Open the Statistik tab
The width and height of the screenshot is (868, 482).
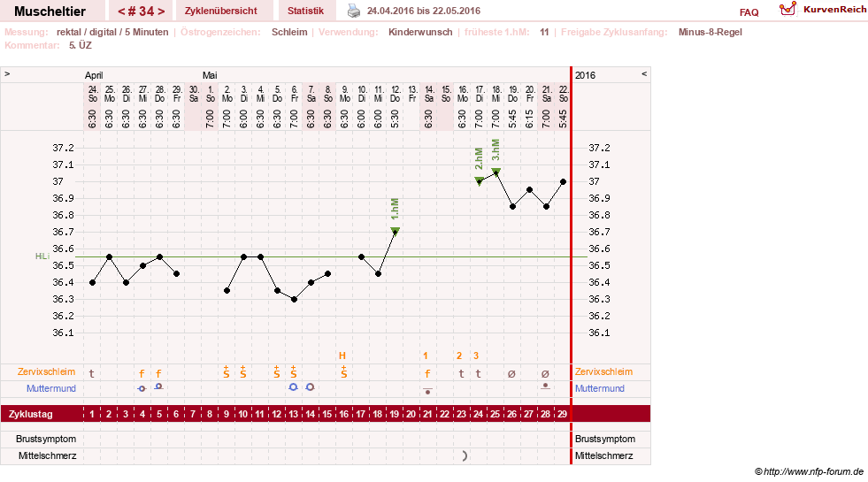(305, 11)
